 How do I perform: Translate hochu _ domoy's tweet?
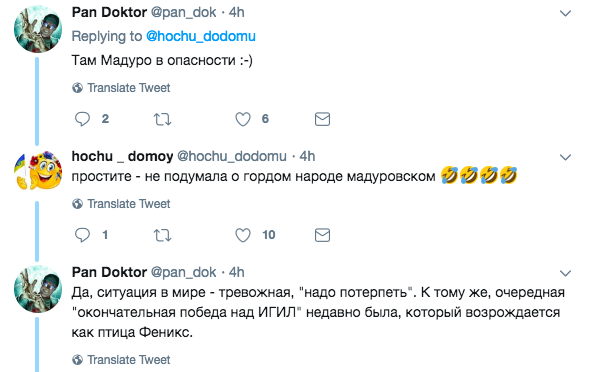[121, 204]
